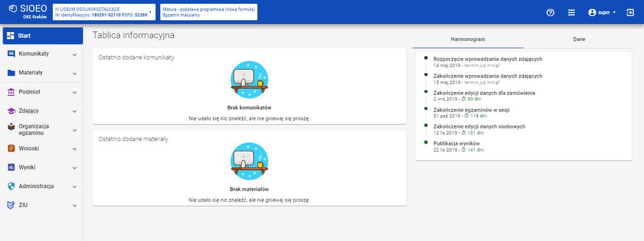Viewport: 644px width, 241px height.
Task: Open the Matura exam type selector
Action: pos(209,12)
